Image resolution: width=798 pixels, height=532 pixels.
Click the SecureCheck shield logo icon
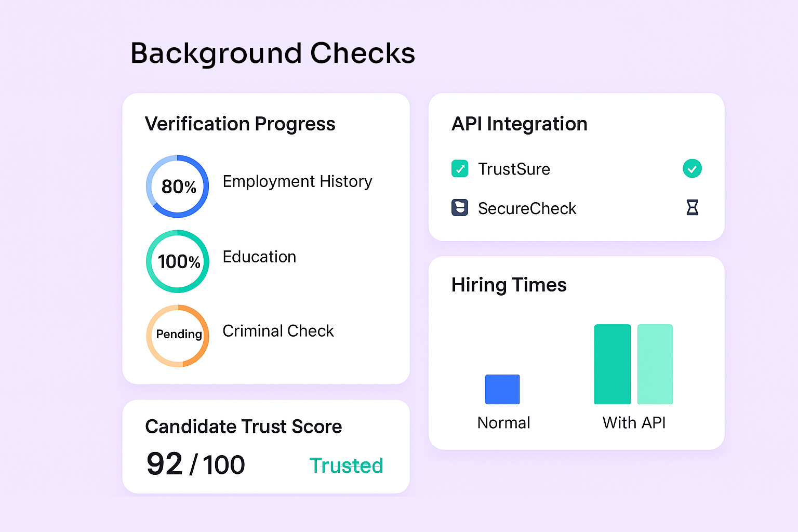460,208
